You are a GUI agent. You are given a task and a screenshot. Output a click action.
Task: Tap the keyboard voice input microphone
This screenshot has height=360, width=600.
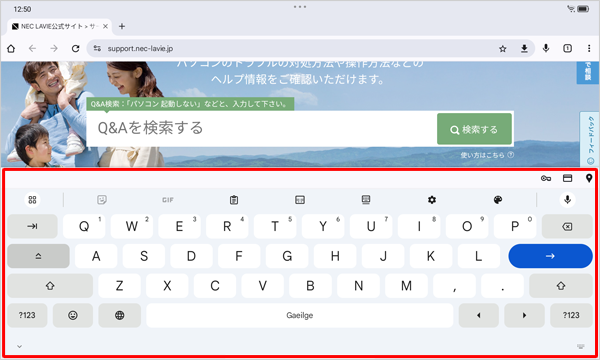[x=567, y=200]
